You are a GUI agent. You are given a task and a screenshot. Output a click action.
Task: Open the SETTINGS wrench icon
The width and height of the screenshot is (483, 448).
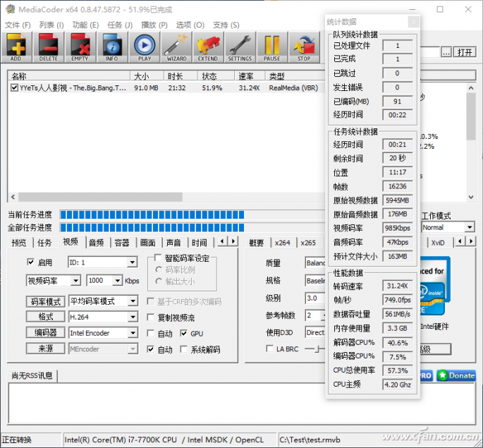(x=240, y=47)
